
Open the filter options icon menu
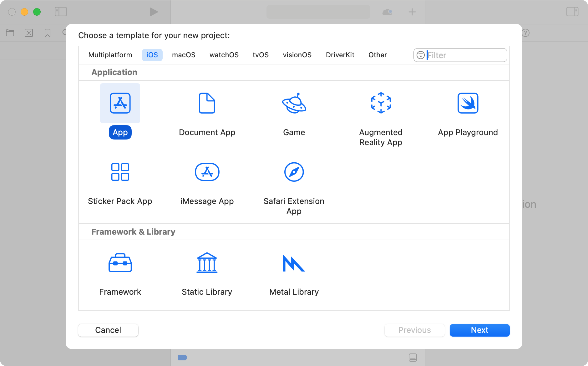coord(421,55)
